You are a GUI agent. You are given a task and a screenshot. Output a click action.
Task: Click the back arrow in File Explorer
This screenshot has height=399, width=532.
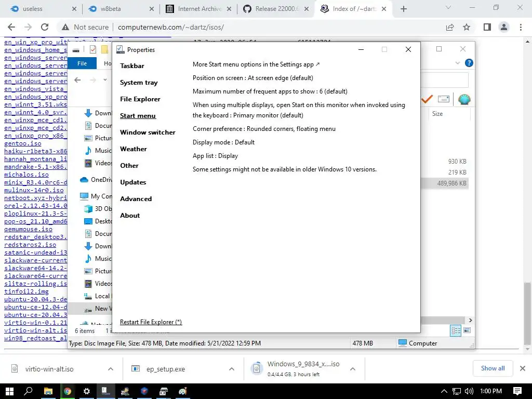[x=78, y=80]
